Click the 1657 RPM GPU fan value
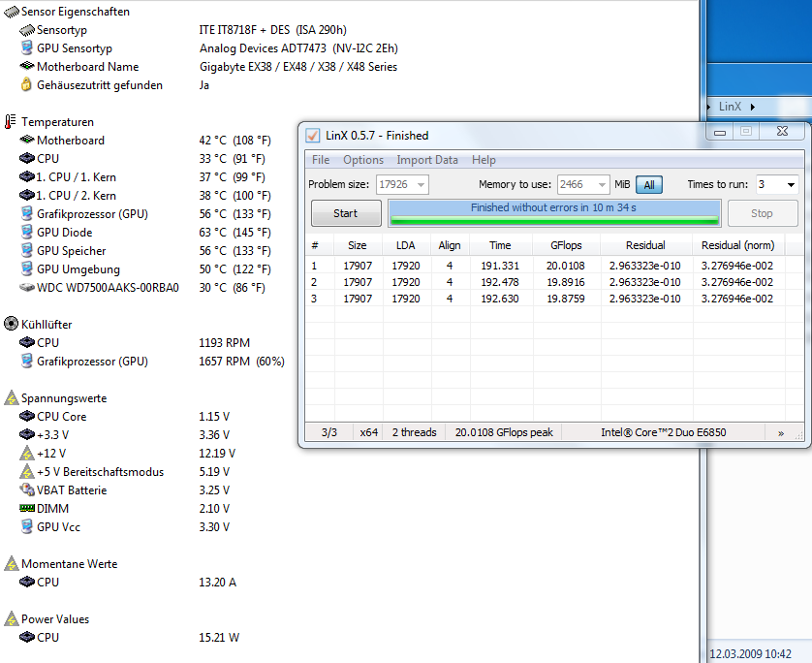The image size is (812, 663). 242,361
